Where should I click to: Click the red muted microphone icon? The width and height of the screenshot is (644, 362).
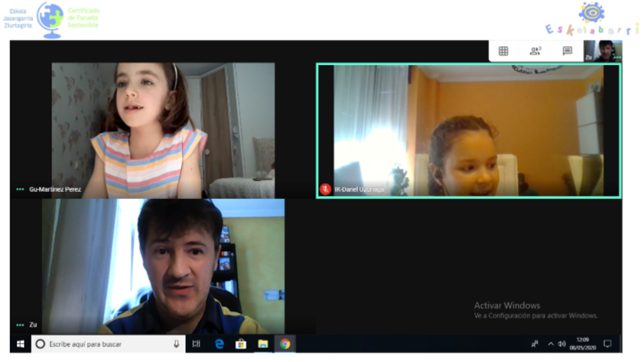coord(325,189)
